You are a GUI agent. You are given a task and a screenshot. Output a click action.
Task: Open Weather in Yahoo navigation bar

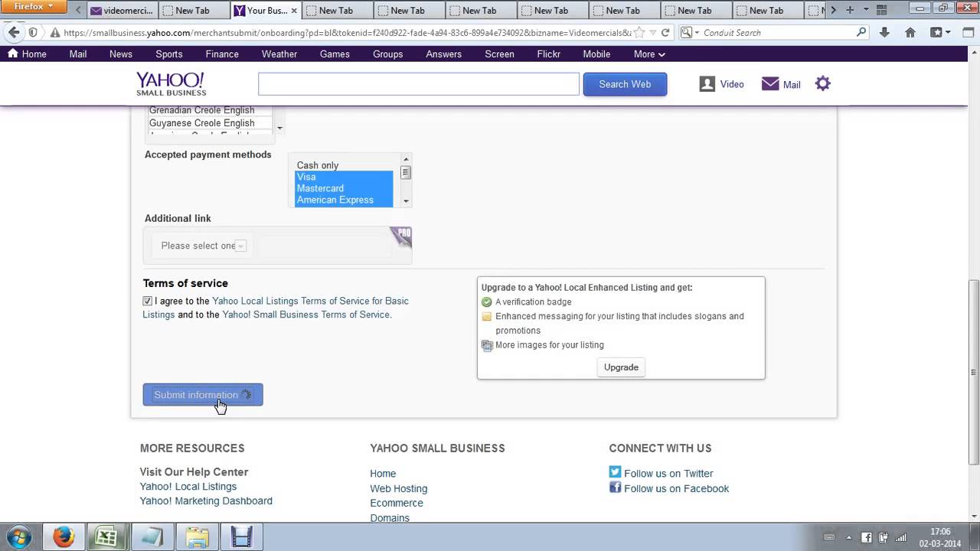tap(279, 54)
